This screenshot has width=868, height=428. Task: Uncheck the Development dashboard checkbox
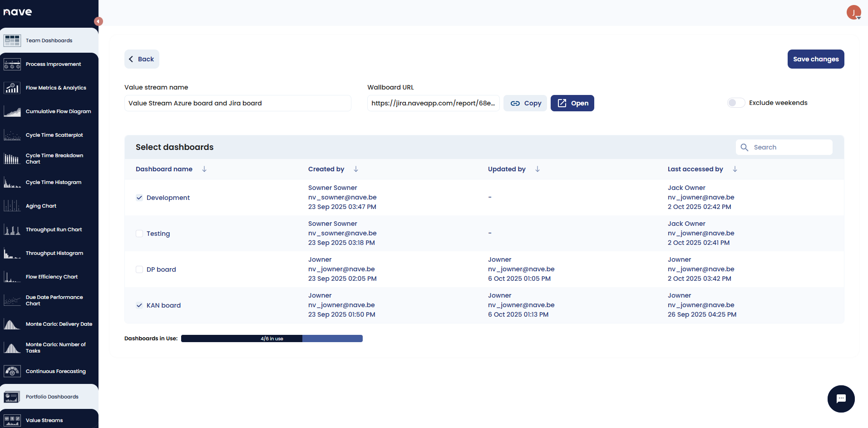139,198
